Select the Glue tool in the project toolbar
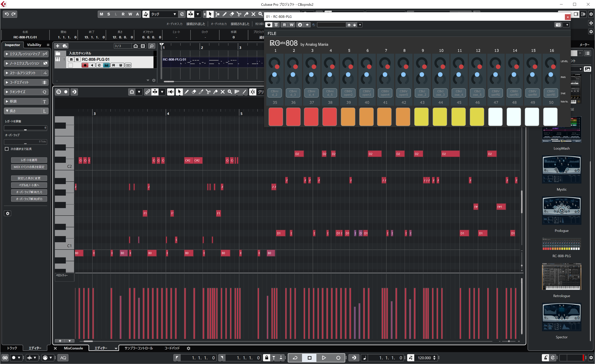The image size is (595, 364). [246, 14]
